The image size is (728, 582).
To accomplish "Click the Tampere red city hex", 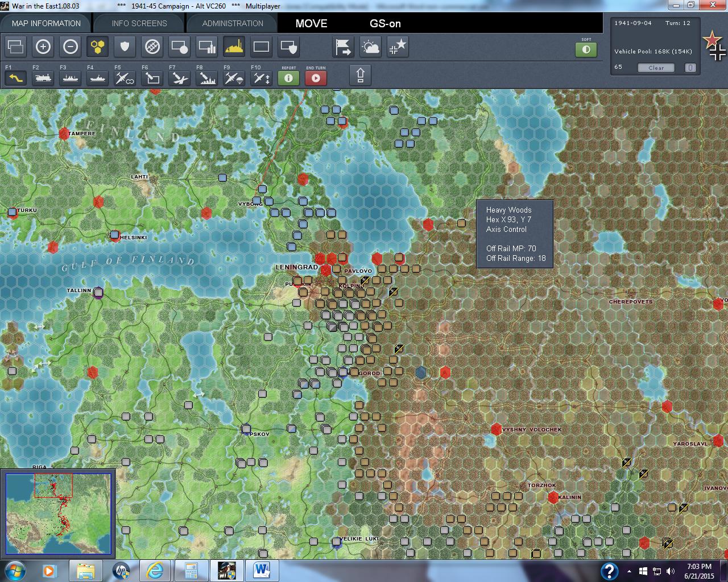I will [64, 134].
